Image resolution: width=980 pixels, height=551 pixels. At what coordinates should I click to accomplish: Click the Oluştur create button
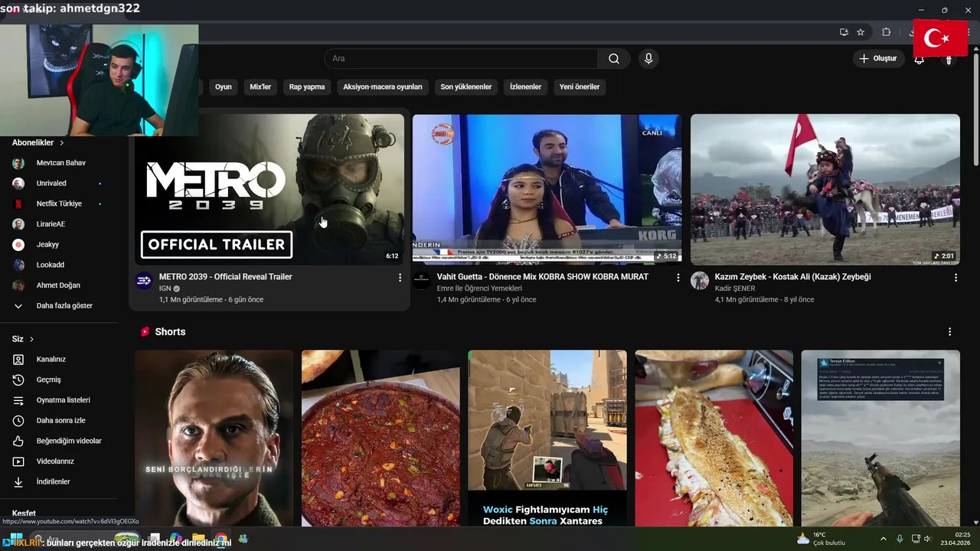coord(878,59)
